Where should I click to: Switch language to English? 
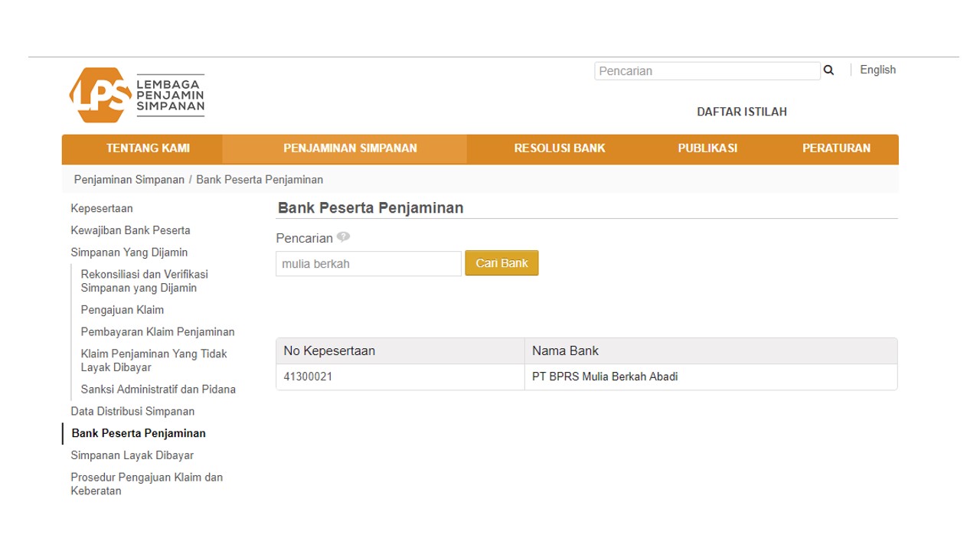877,70
